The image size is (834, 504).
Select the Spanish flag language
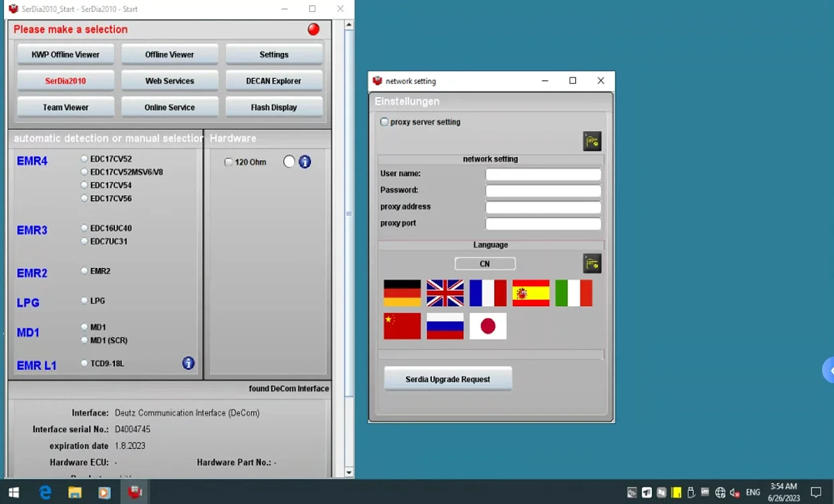coord(530,293)
